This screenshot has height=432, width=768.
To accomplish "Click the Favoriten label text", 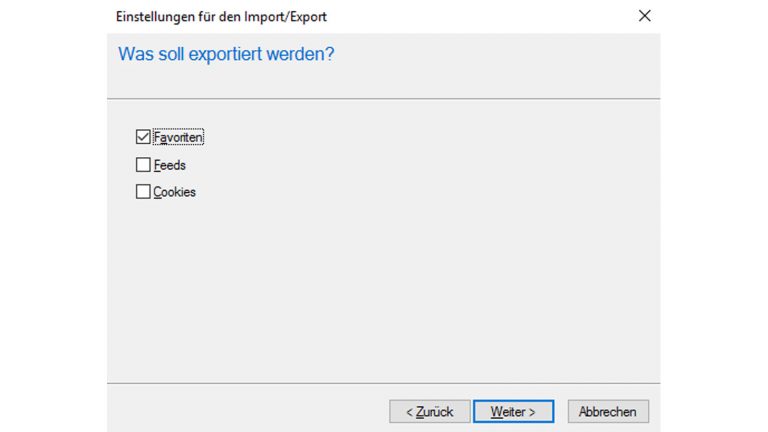I will tap(178, 138).
